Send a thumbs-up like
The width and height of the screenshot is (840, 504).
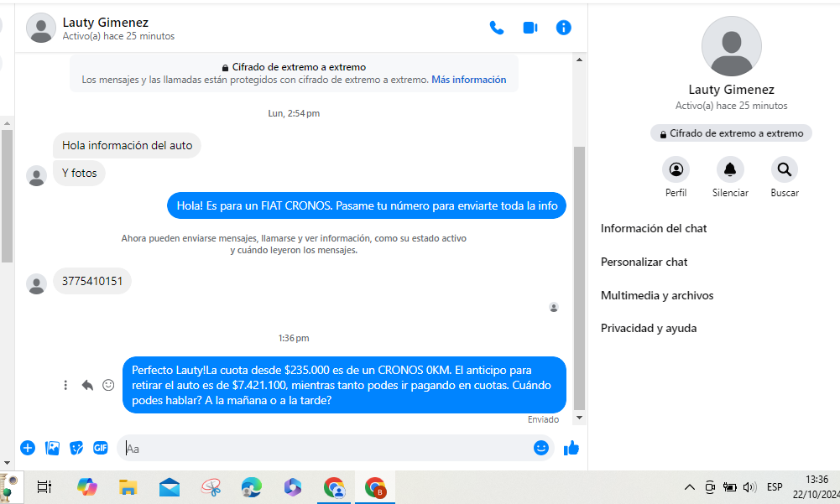pos(571,448)
